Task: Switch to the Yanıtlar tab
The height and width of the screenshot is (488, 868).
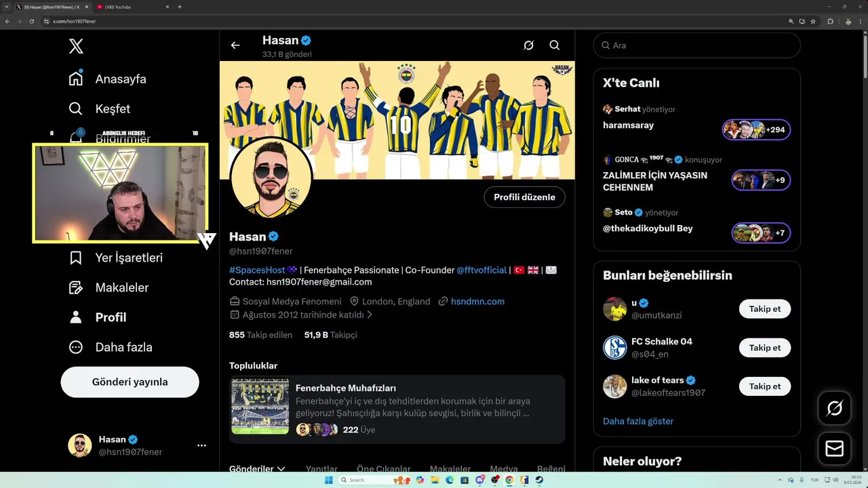Action: point(321,468)
